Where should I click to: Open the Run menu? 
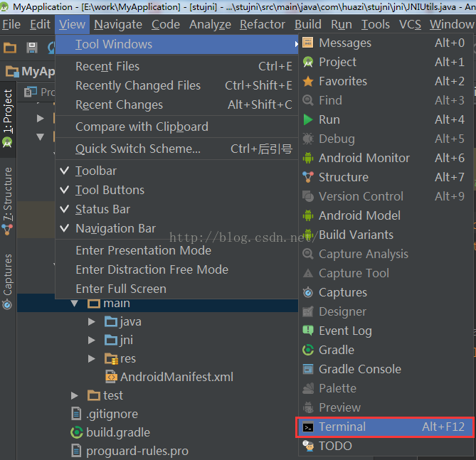(342, 24)
